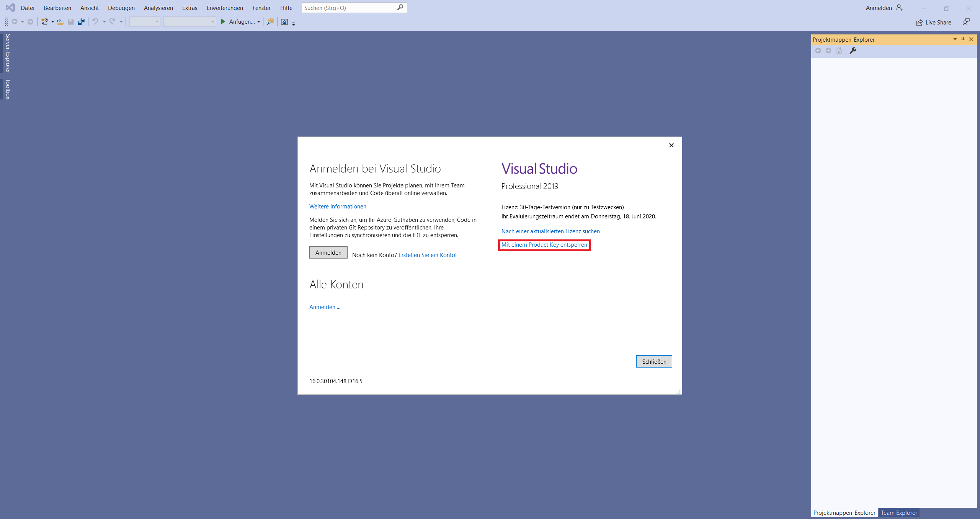Click the single-disk Save icon
Image resolution: width=980 pixels, height=519 pixels.
(x=71, y=22)
